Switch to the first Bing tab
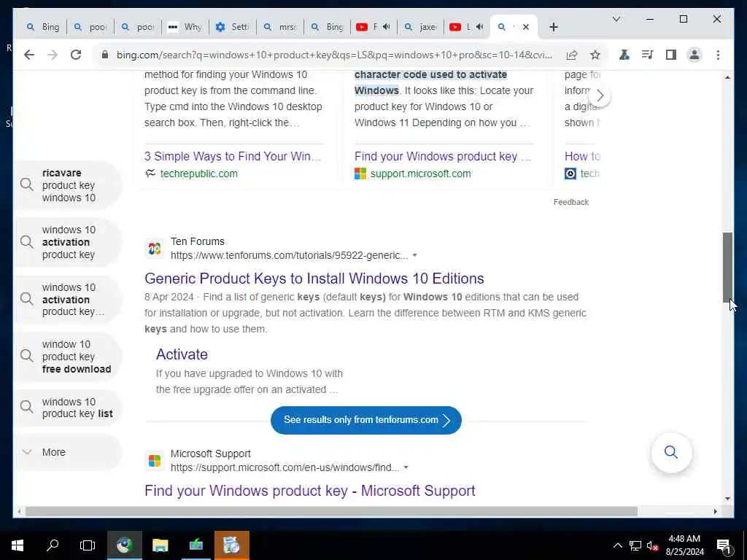 [x=43, y=27]
